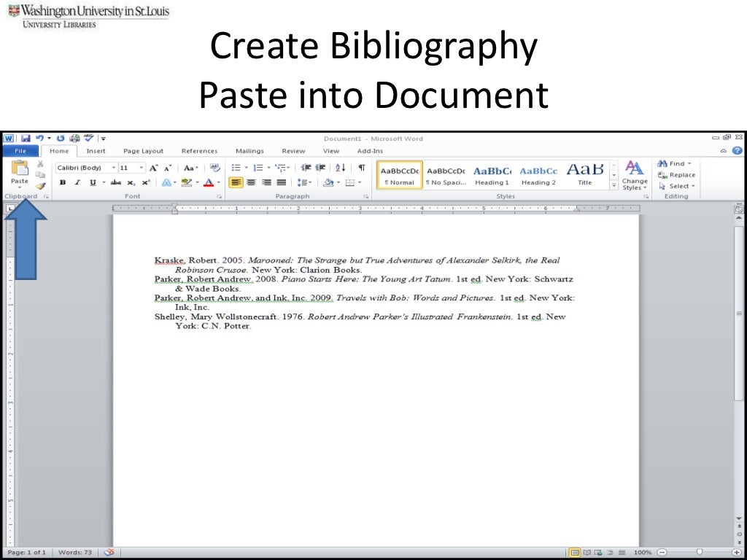The image size is (747, 560).
Task: Toggle Bold formatting
Action: tap(63, 183)
